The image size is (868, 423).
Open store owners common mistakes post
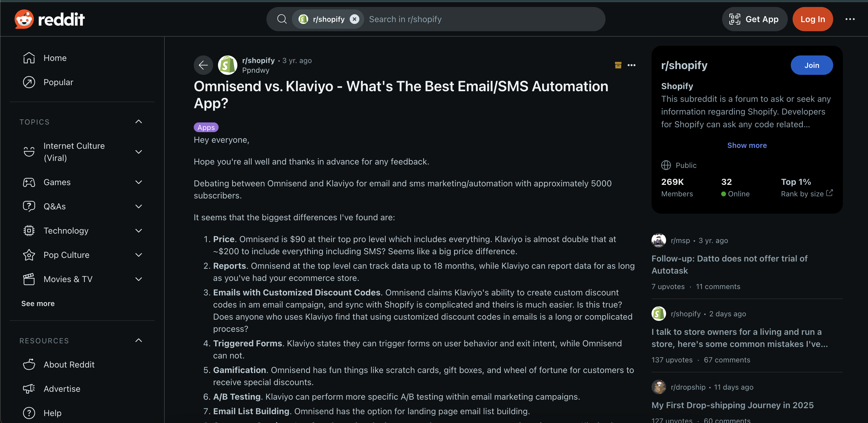point(739,338)
